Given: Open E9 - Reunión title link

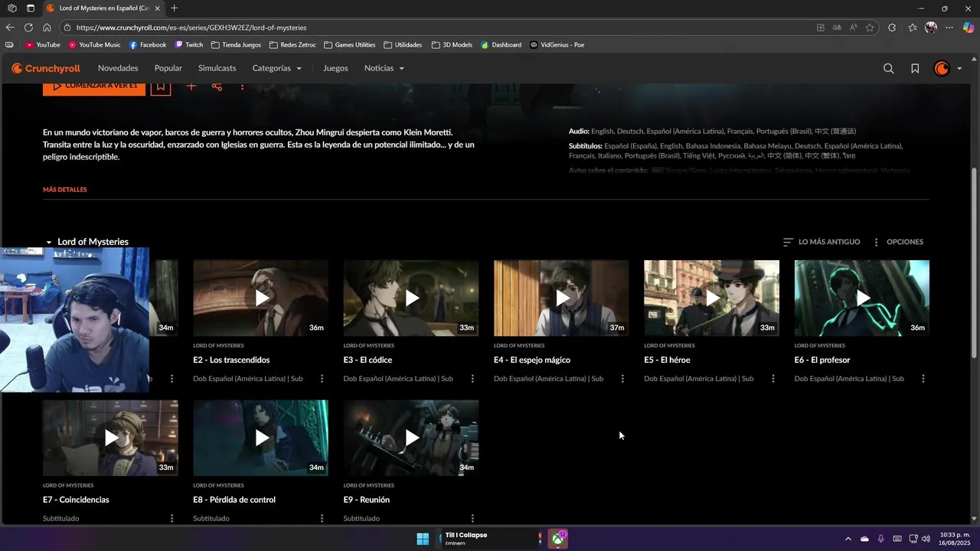Looking at the screenshot, I should point(367,500).
